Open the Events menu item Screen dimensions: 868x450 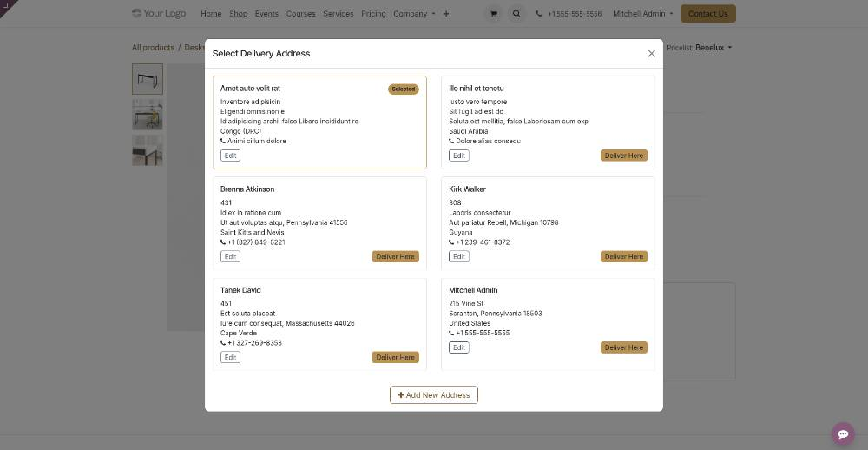266,14
